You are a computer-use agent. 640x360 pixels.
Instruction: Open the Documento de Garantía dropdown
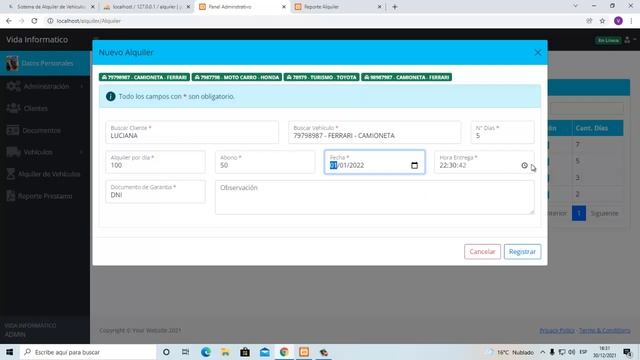155,192
